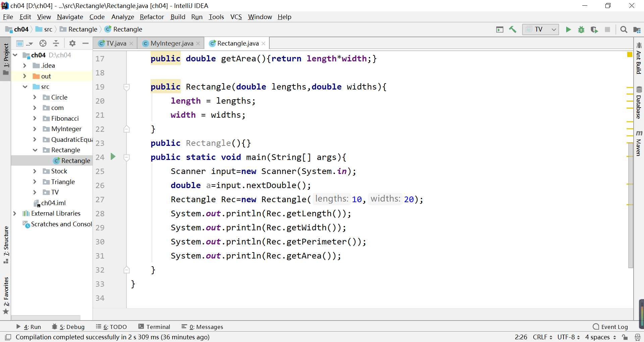Open Project panel settings gear
Screen dimensions: 644x342
tap(72, 43)
